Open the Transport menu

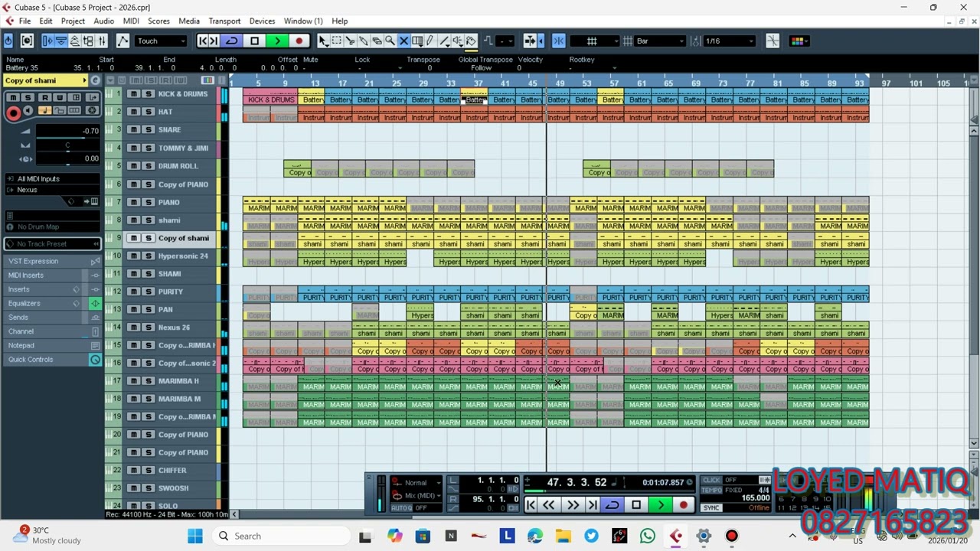[224, 21]
